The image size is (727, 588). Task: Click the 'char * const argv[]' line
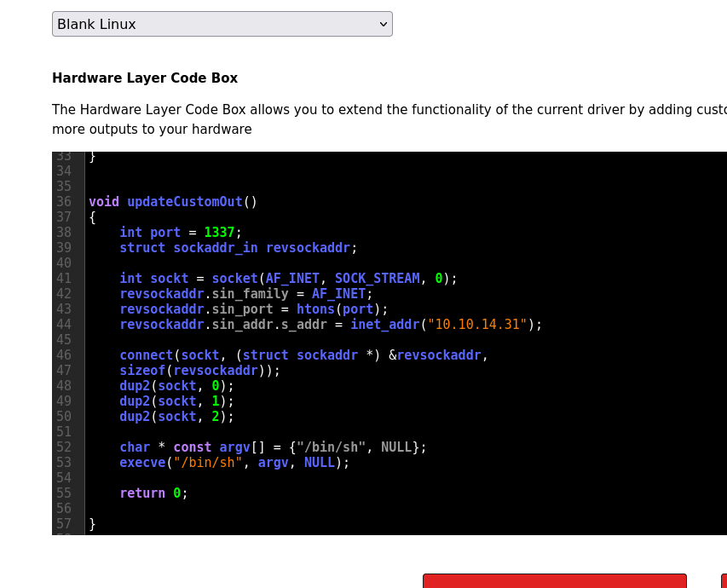pos(273,447)
